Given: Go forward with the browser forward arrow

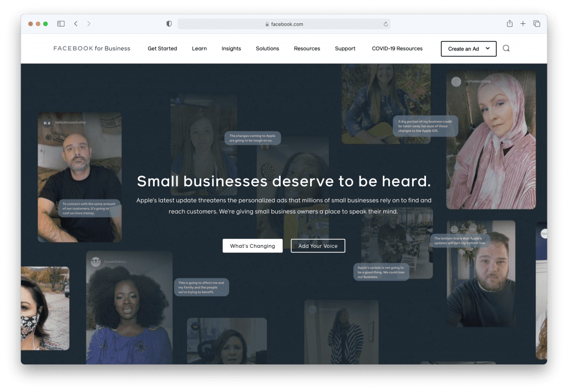Looking at the screenshot, I should pos(89,23).
